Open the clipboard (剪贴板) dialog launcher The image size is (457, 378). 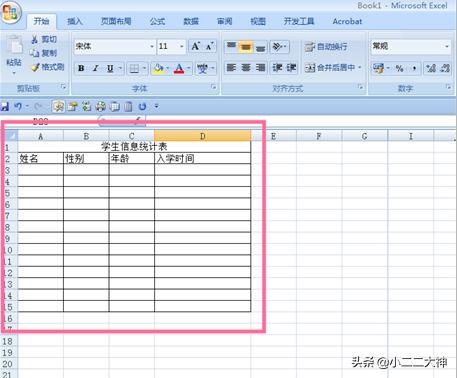(63, 87)
